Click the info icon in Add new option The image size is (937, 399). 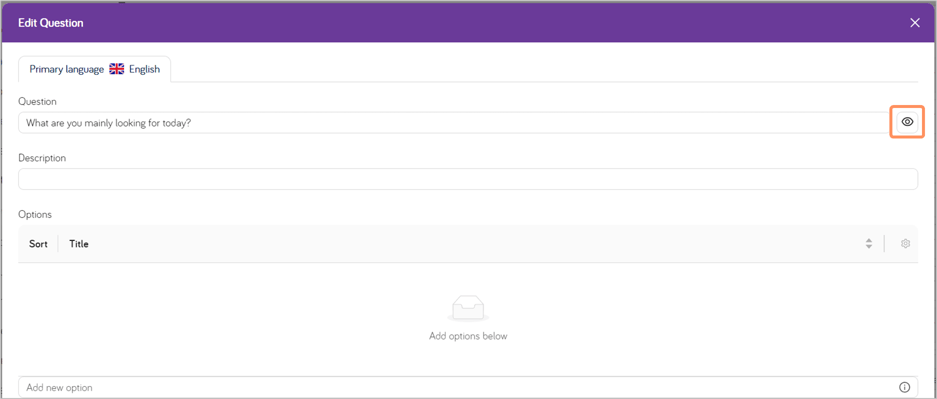(x=904, y=386)
